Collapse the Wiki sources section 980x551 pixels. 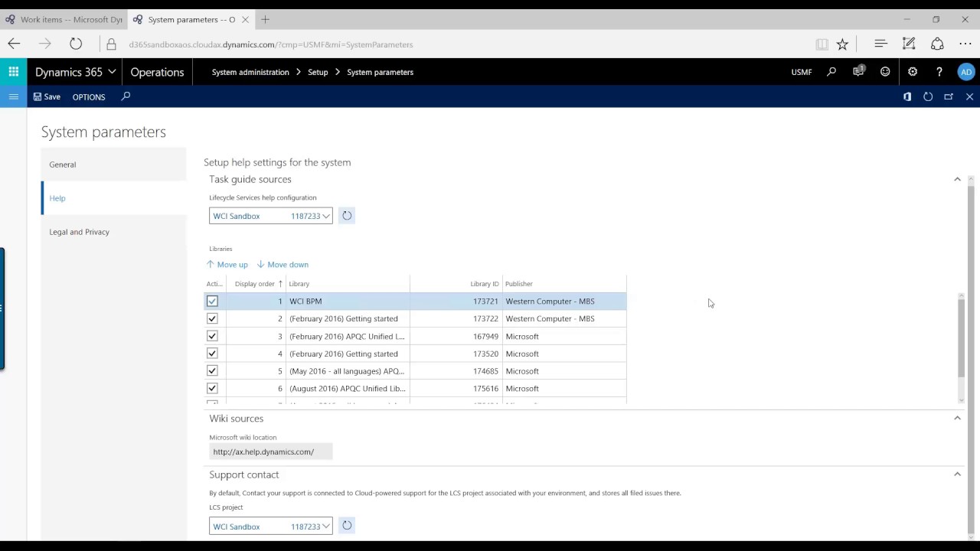[957, 419]
